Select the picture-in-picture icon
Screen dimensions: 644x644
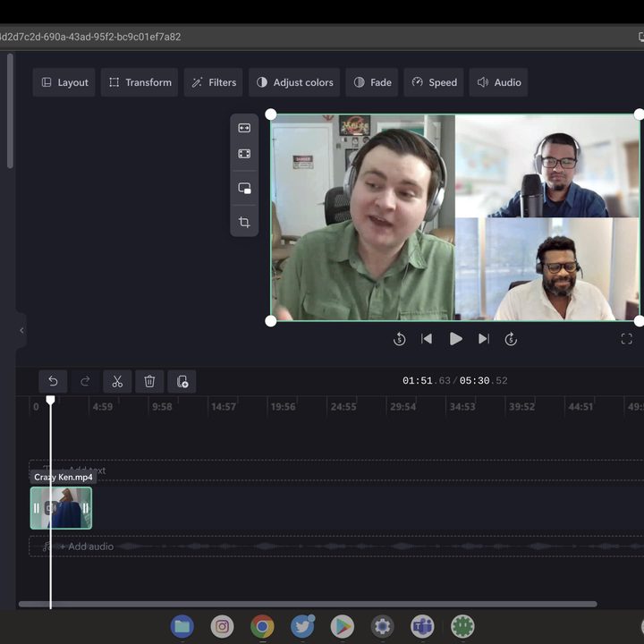pyautogui.click(x=244, y=188)
